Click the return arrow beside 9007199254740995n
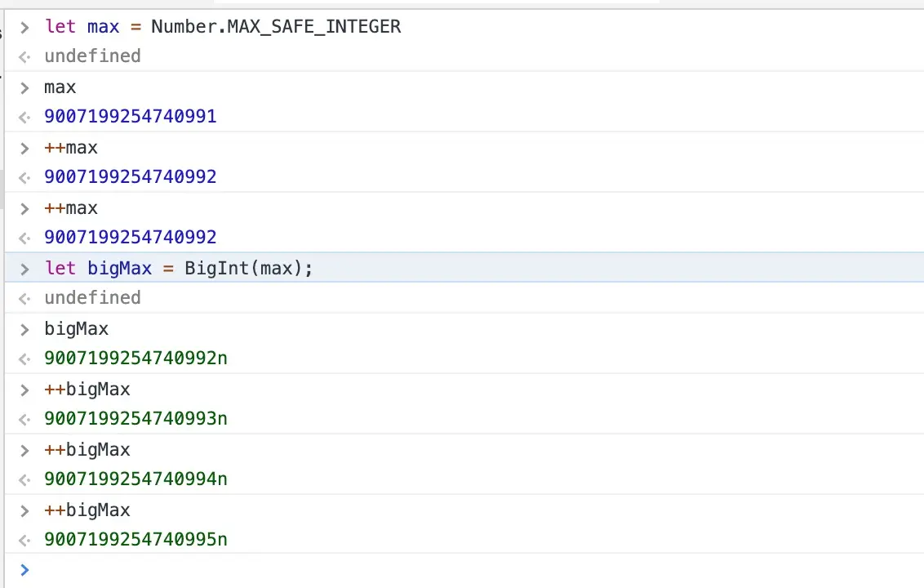 (x=24, y=541)
